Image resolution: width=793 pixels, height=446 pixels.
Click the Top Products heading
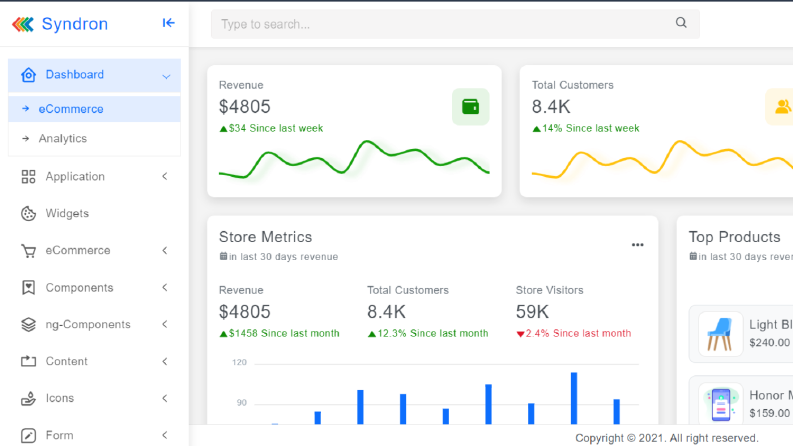point(734,237)
